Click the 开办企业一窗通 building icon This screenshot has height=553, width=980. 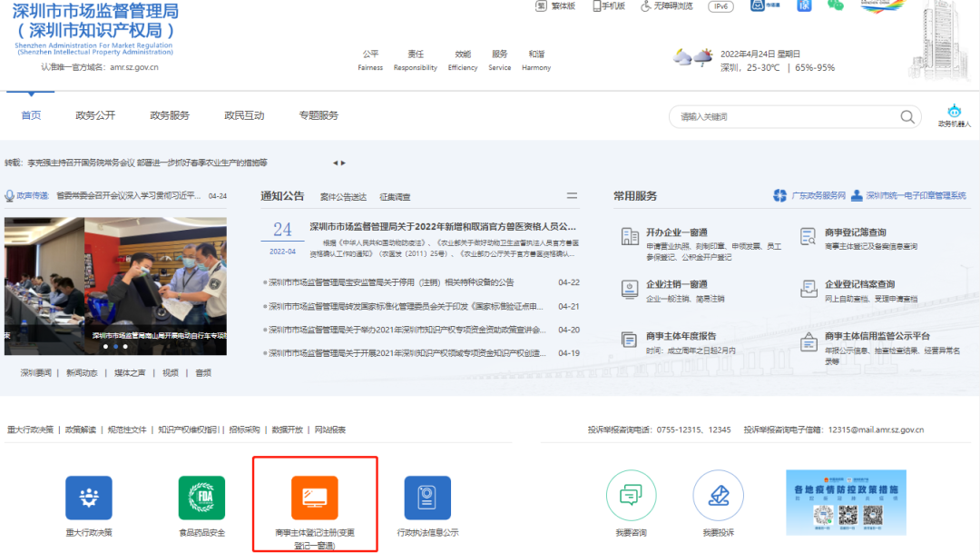[630, 236]
